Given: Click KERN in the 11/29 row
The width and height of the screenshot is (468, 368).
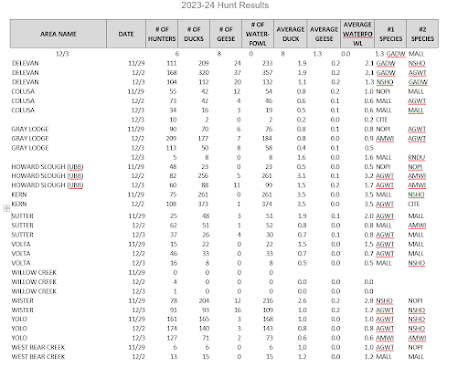Looking at the screenshot, I should click(19, 194).
